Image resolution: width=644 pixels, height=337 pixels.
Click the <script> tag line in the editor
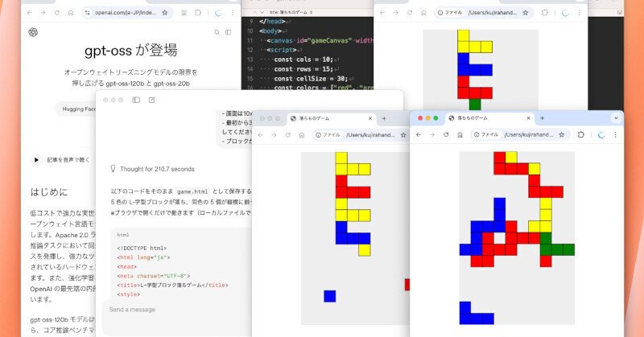point(281,50)
